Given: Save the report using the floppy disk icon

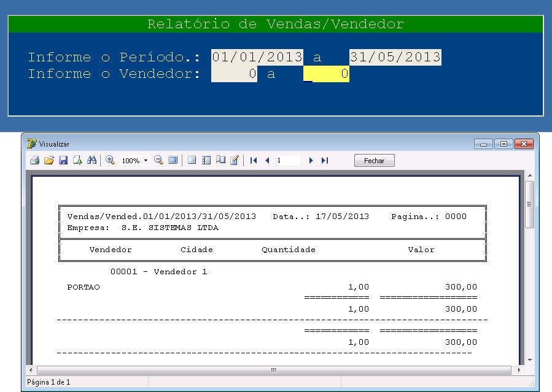Looking at the screenshot, I should tap(63, 160).
